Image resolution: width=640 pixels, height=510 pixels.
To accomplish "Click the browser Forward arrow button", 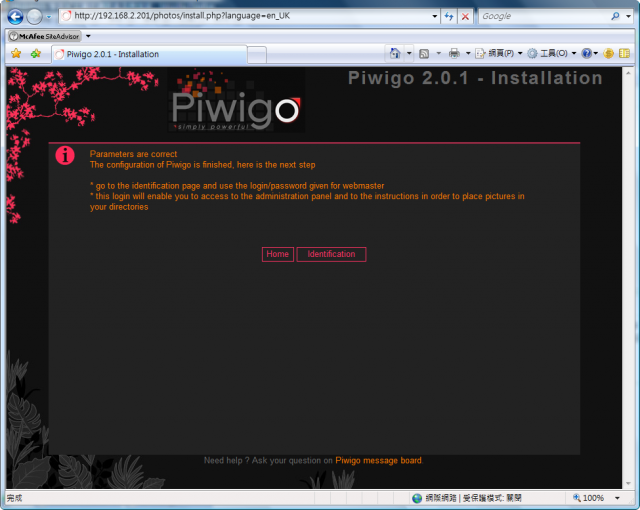I will point(34,17).
